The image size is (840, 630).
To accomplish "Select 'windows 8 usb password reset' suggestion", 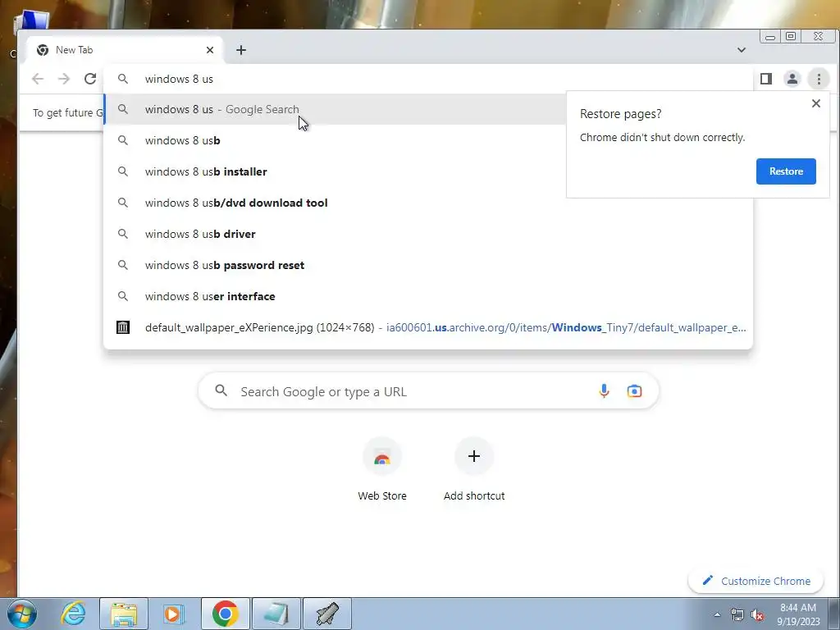I will 427,265.
